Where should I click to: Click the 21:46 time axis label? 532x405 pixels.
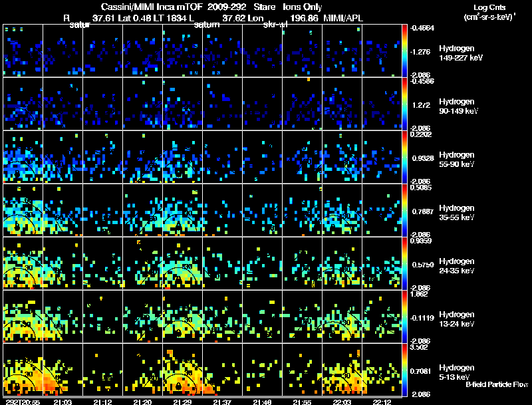click(x=262, y=402)
